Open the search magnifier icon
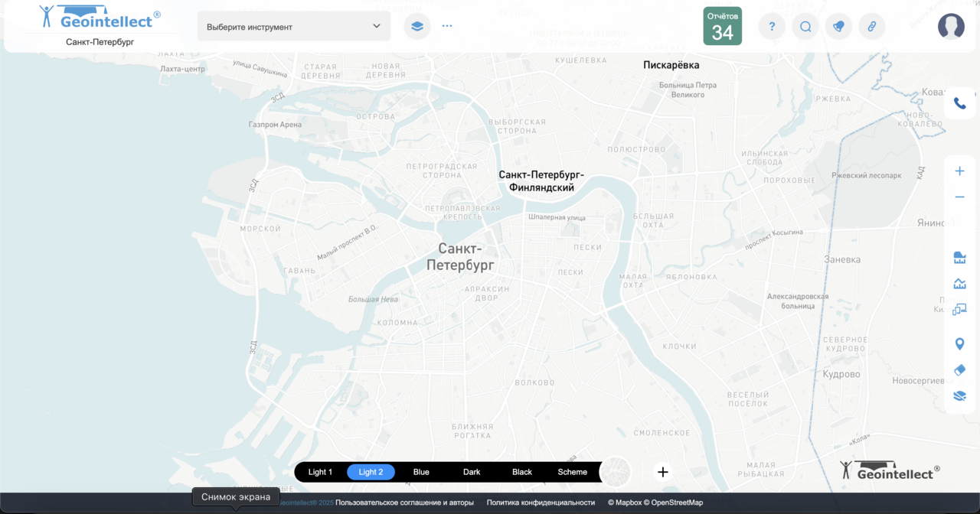 805,27
